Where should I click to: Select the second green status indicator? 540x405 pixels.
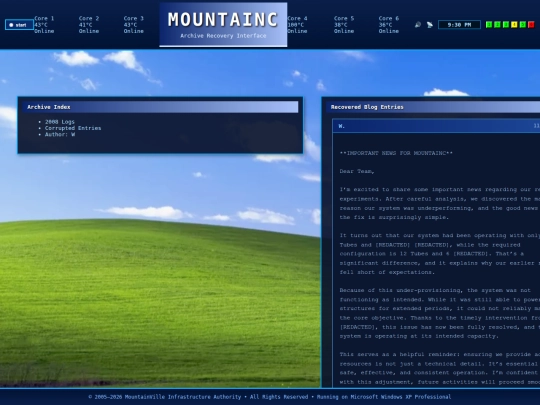(497, 25)
